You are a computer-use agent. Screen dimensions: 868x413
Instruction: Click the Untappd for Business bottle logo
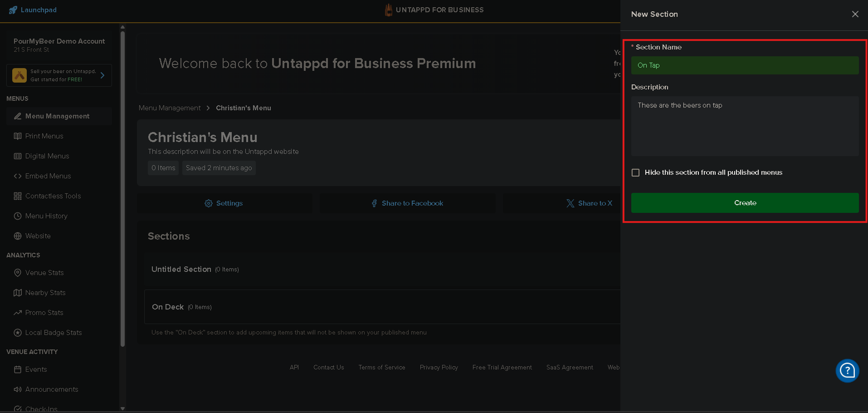[389, 10]
